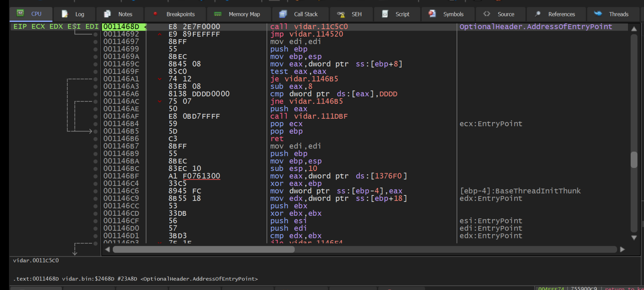Open the References view icon
Image resolution: width=644 pixels, height=290 pixels.
coord(537,14)
